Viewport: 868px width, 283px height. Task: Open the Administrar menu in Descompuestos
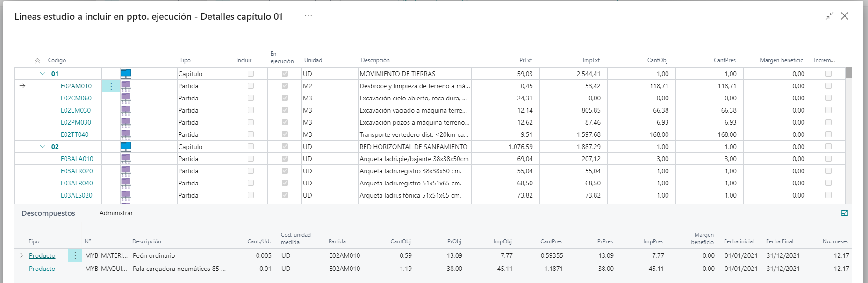(116, 213)
